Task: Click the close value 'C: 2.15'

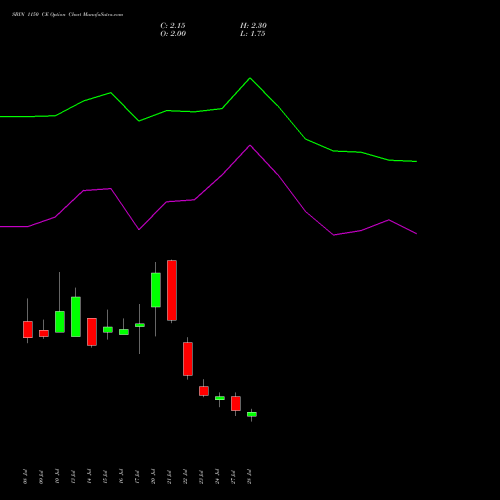Action: pyautogui.click(x=173, y=26)
